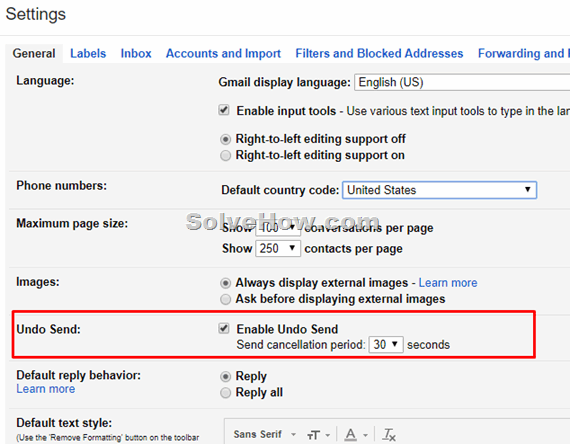Click Learn more under Default reply behavior

[x=46, y=389]
